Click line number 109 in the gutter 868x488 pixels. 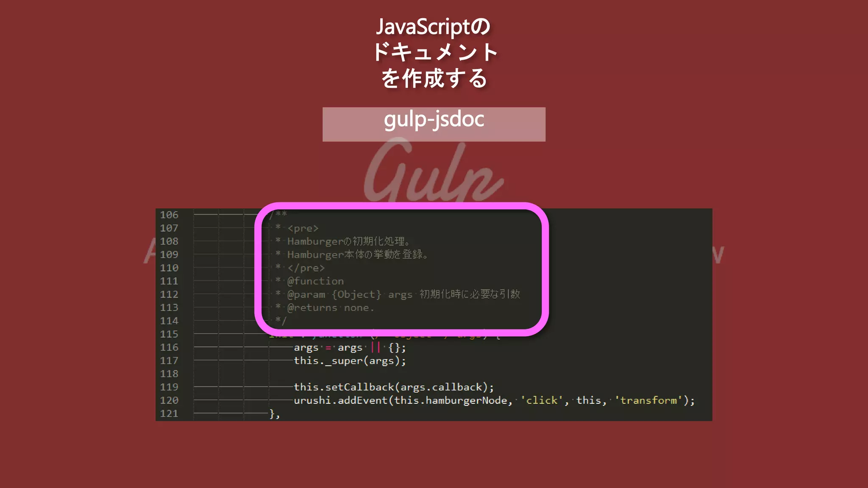click(x=169, y=255)
